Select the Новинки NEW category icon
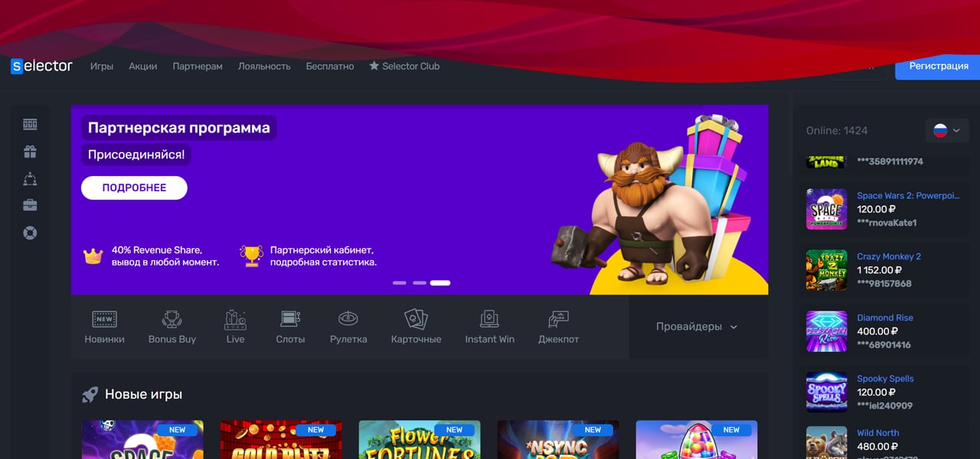This screenshot has width=980, height=459. [104, 320]
